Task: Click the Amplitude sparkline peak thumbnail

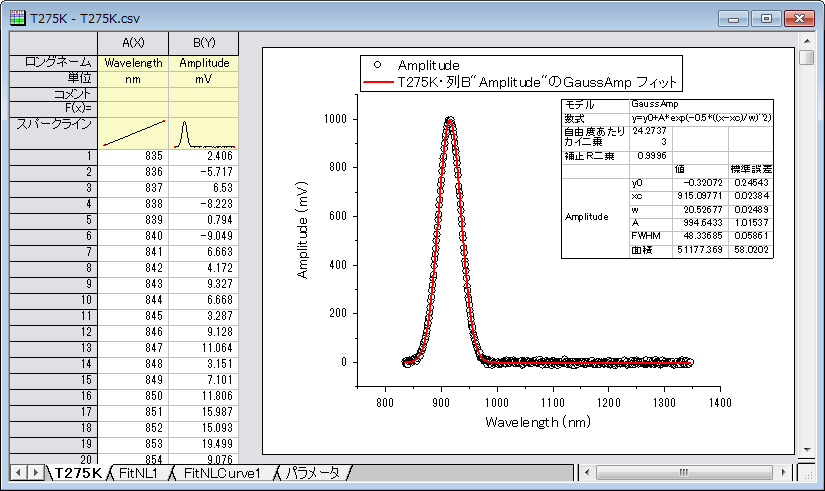Action: tap(204, 133)
